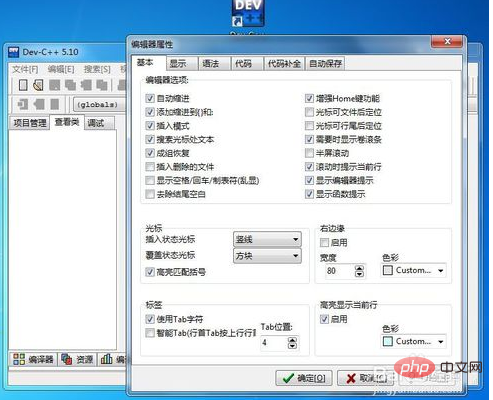Click the 取消 cancel button

(365, 378)
